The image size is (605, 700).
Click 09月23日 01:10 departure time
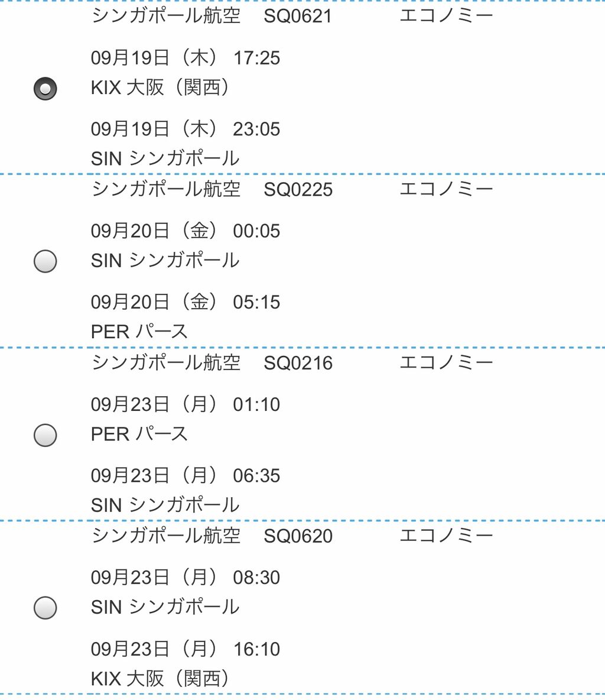[x=185, y=404]
